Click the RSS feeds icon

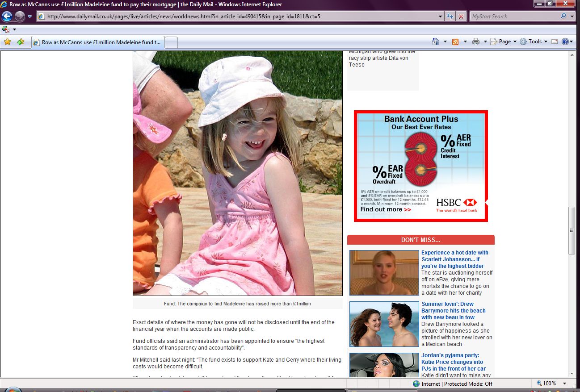(455, 42)
